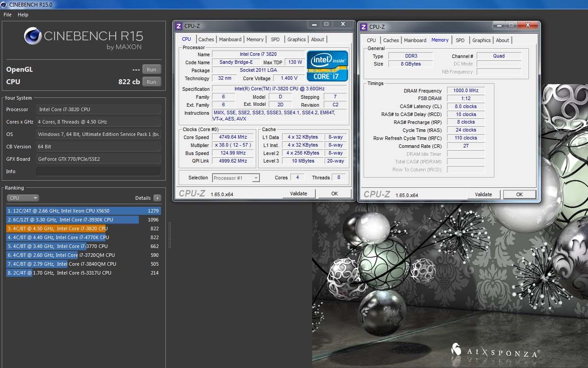Click Validate in the left CPU-Z window
Screen dimensions: 588x368
pos(299,194)
